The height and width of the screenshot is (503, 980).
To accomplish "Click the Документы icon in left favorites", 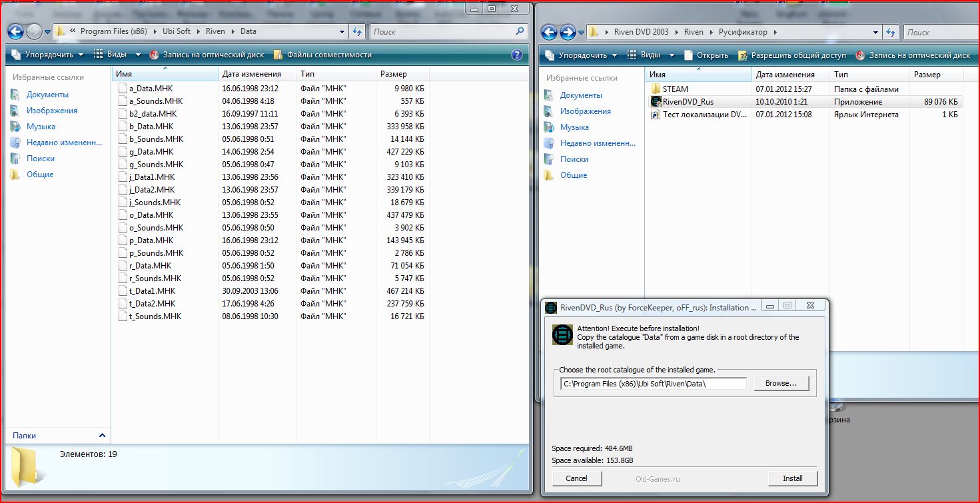I will point(15,95).
